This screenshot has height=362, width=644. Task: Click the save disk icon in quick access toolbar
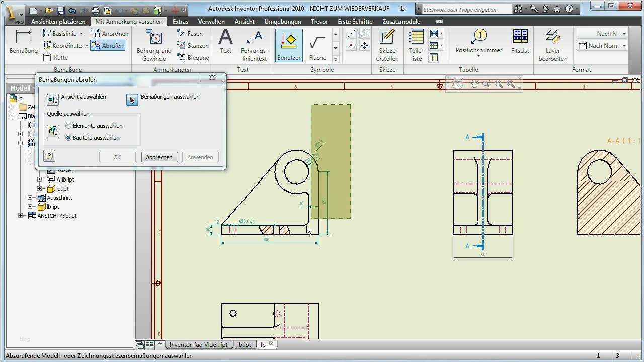[x=61, y=10]
